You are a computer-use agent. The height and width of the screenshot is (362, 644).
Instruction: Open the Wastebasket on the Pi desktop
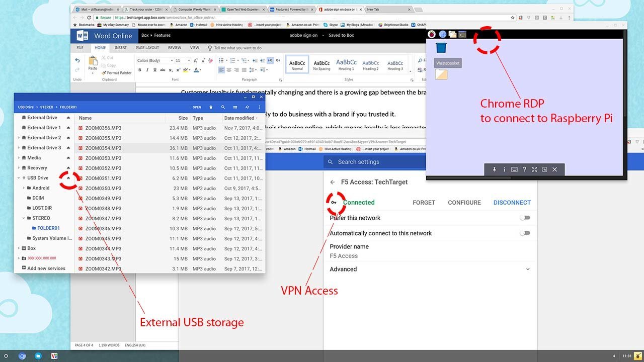441,48
